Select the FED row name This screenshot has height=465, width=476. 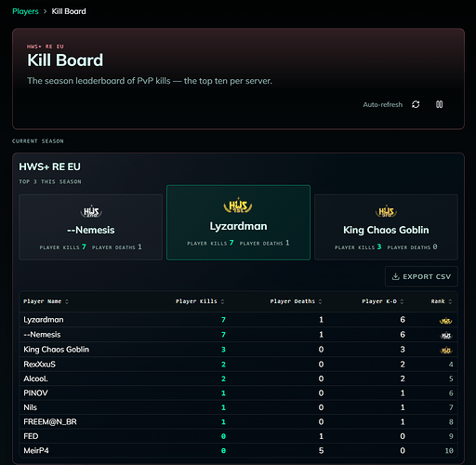tap(31, 436)
